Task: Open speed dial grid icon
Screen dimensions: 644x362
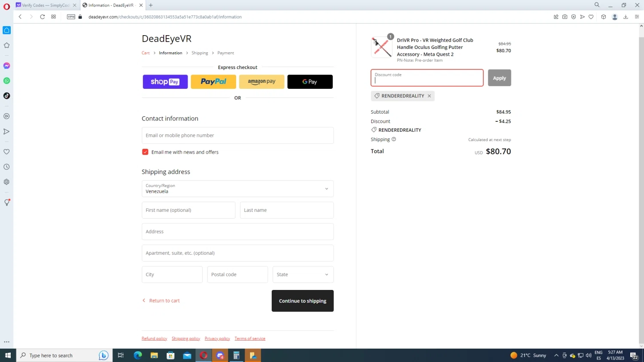Action: (x=53, y=17)
